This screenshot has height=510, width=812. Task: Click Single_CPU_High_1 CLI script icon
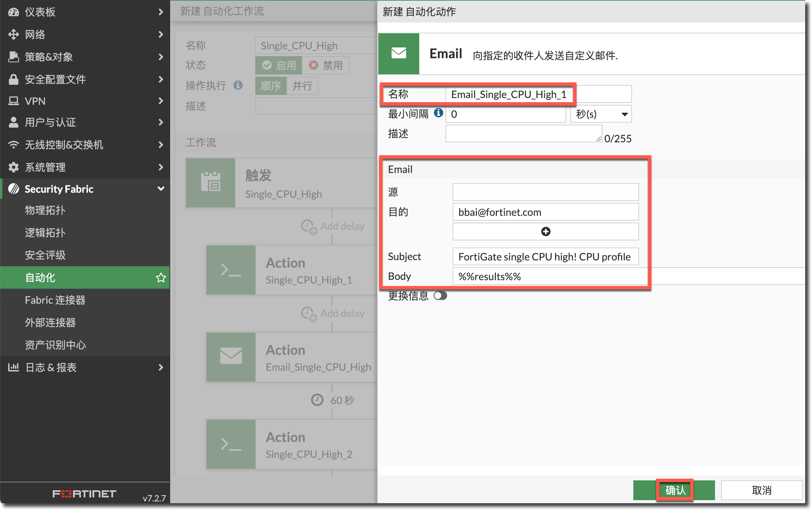click(x=231, y=270)
